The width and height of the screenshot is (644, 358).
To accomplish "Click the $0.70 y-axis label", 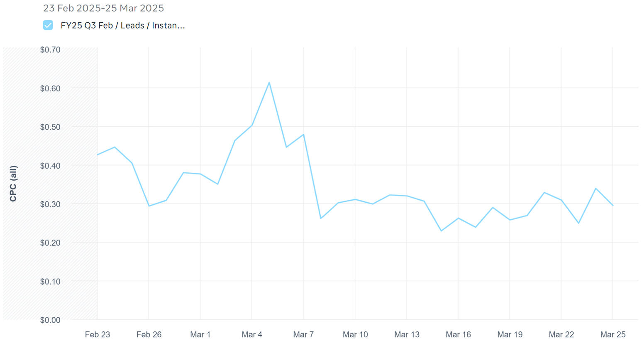I will 50,50.
